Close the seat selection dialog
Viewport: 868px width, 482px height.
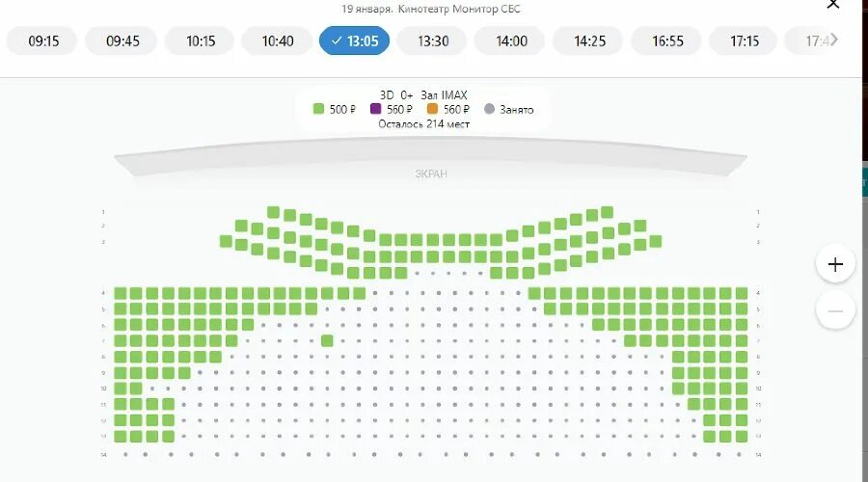point(832,5)
